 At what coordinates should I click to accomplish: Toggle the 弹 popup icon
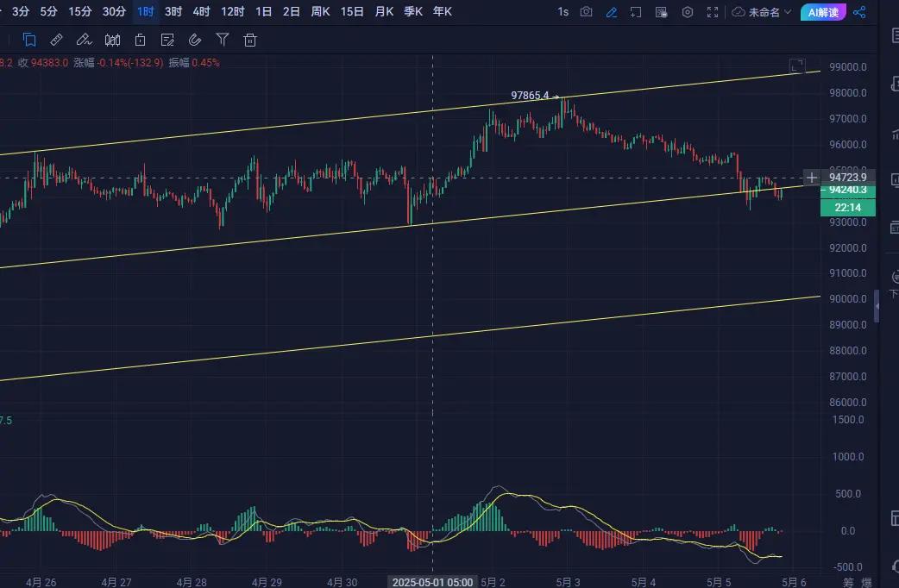tap(661, 12)
